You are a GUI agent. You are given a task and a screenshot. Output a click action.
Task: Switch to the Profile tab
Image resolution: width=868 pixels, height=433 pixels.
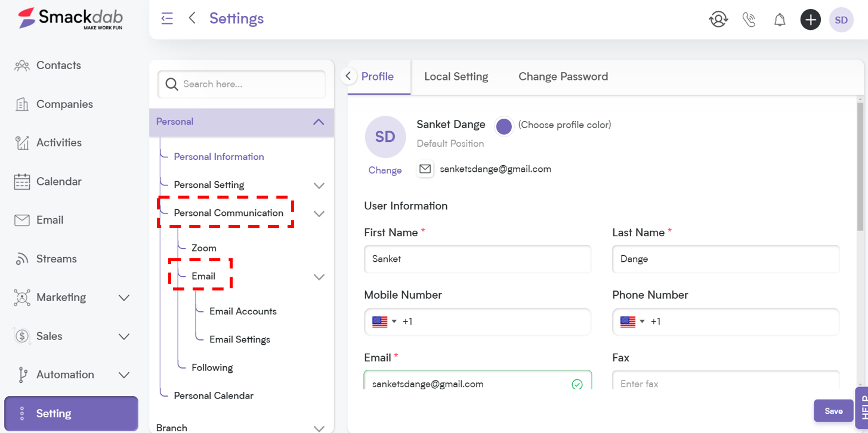(378, 76)
